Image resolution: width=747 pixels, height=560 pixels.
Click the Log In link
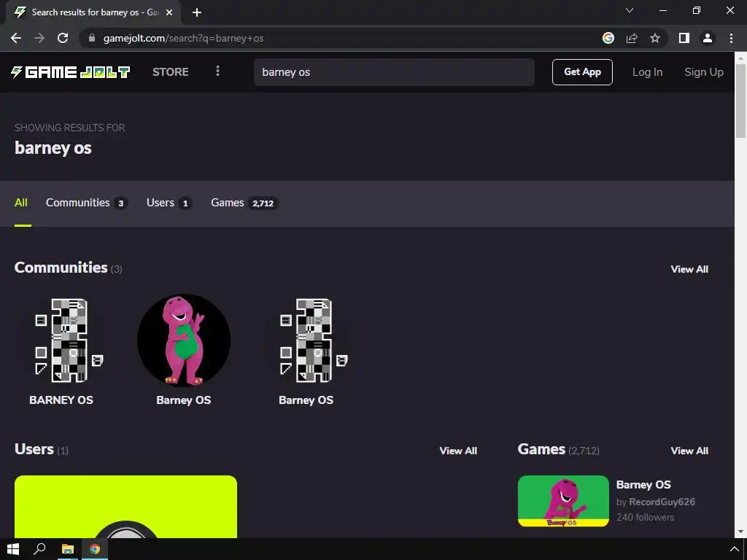pyautogui.click(x=647, y=72)
